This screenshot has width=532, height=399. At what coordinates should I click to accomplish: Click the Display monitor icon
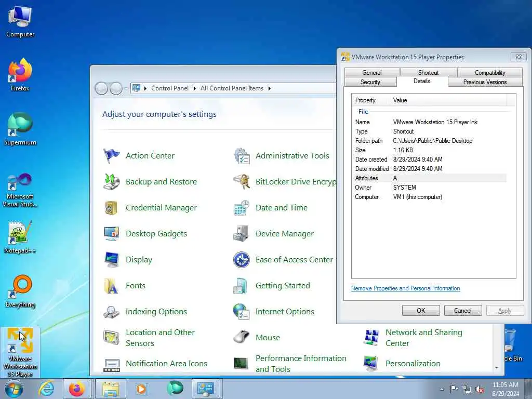[111, 260]
